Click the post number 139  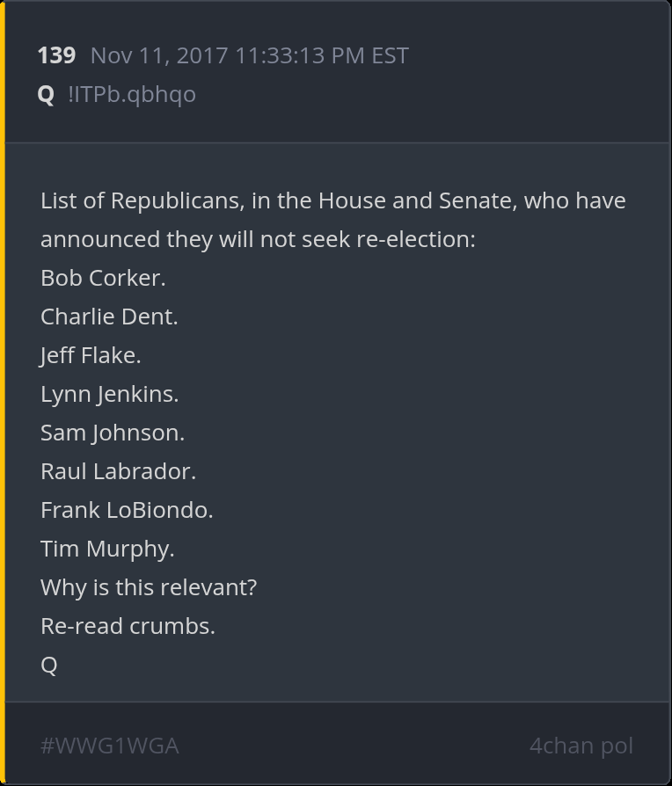click(x=56, y=55)
